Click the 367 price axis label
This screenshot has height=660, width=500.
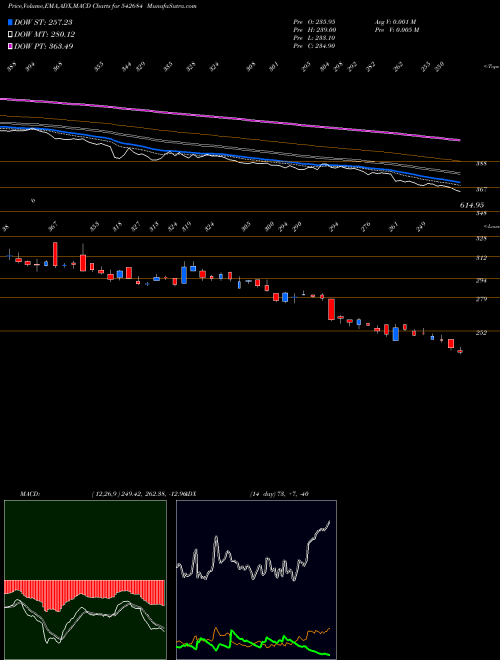pyautogui.click(x=481, y=190)
